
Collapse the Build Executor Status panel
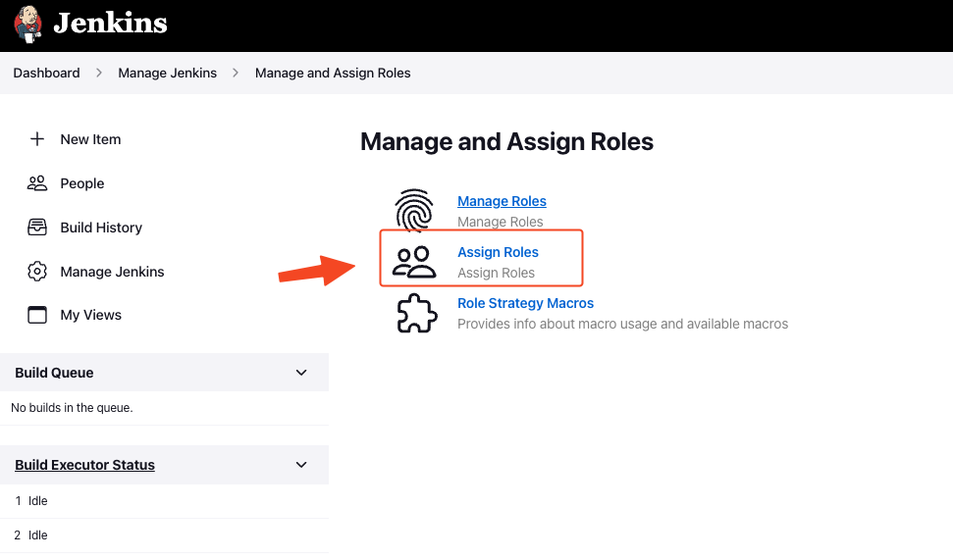301,465
